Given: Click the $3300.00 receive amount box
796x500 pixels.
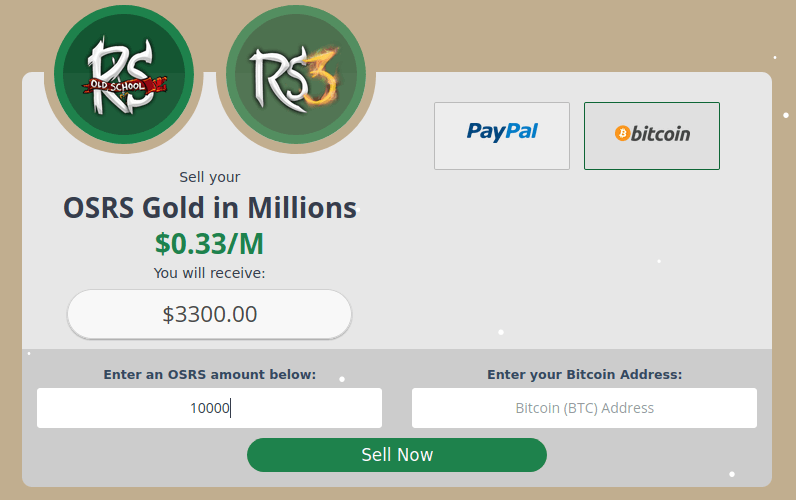Looking at the screenshot, I should (209, 314).
